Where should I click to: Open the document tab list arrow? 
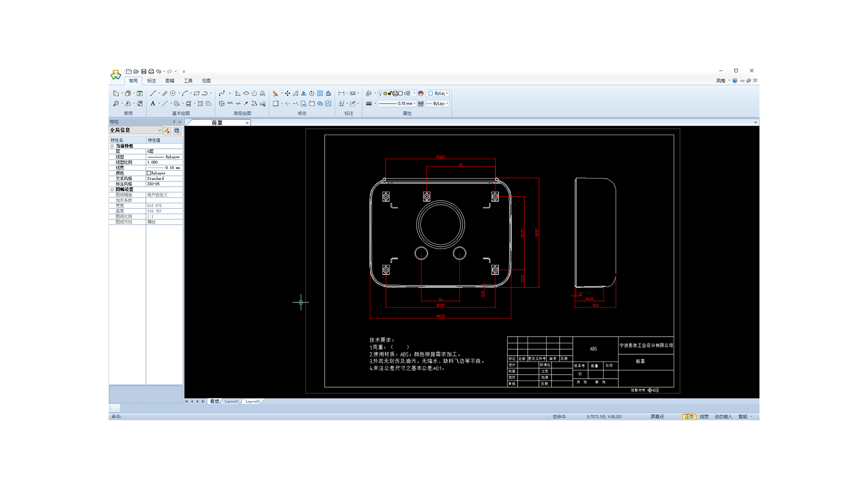pyautogui.click(x=755, y=123)
